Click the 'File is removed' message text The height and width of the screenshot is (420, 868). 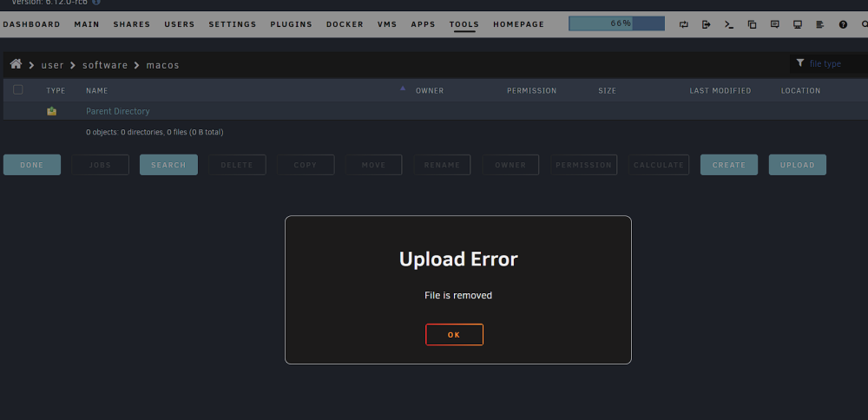tap(458, 296)
